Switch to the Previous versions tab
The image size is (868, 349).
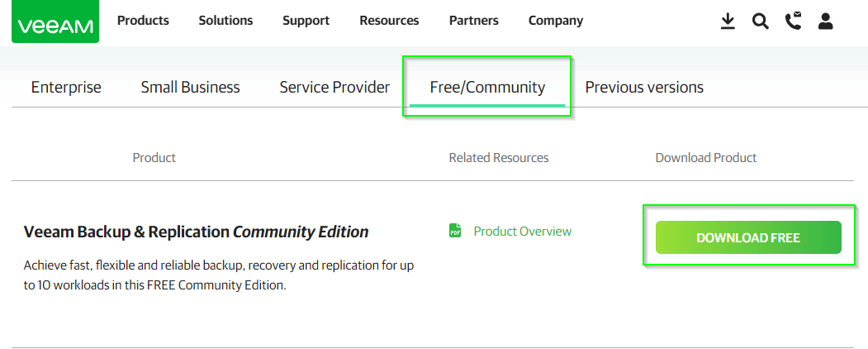tap(644, 88)
